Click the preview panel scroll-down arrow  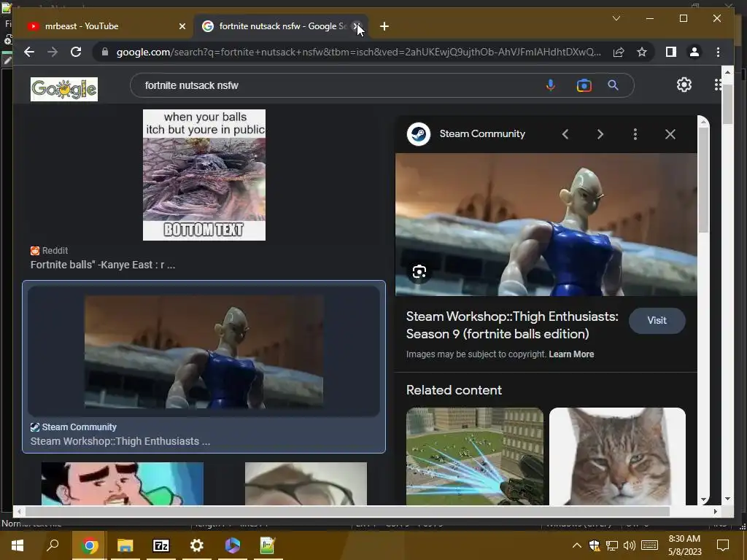coord(704,499)
